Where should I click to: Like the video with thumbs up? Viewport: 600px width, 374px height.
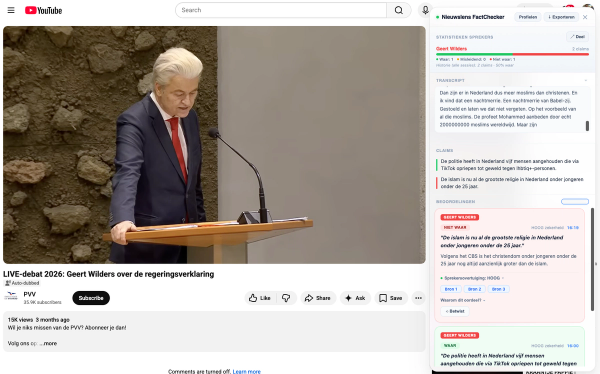[260, 298]
